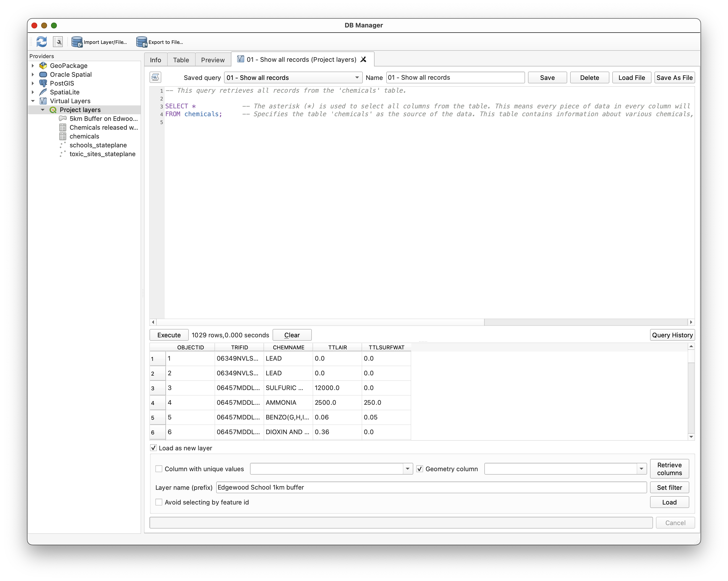Open the Saved query dropdown

293,78
